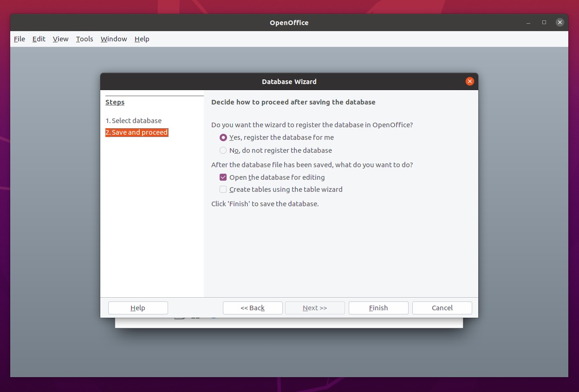Go back with the '<< Back' button
Image resolution: width=579 pixels, height=392 pixels.
click(253, 308)
